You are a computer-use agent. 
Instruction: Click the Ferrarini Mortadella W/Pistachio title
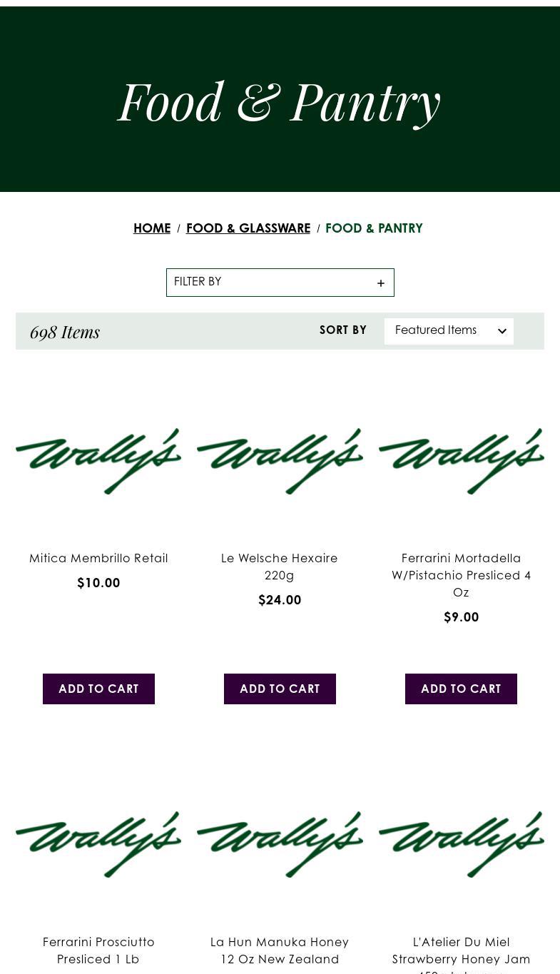tap(461, 575)
